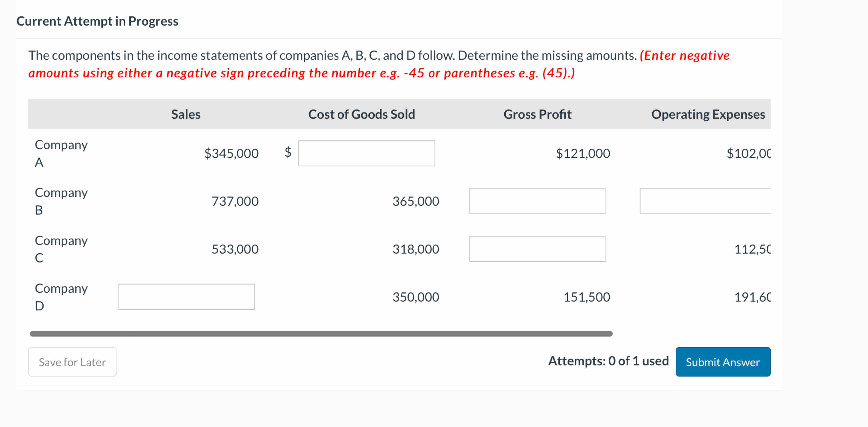This screenshot has width=868, height=427.
Task: Click the Company B row label
Action: (x=61, y=201)
